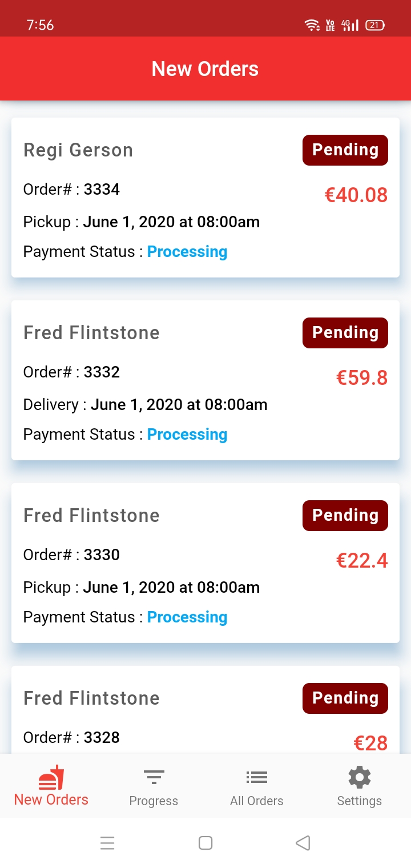Tap Processing status on order 3334
This screenshot has width=411, height=868.
(187, 252)
